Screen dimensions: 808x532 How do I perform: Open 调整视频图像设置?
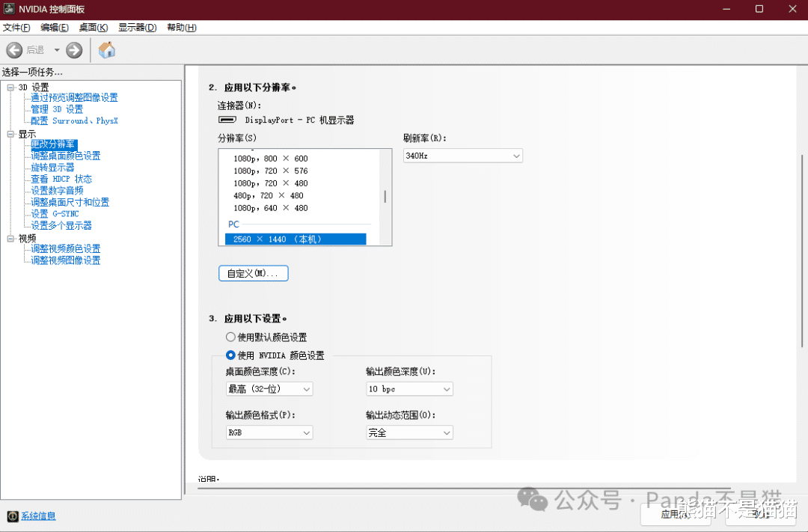click(65, 260)
